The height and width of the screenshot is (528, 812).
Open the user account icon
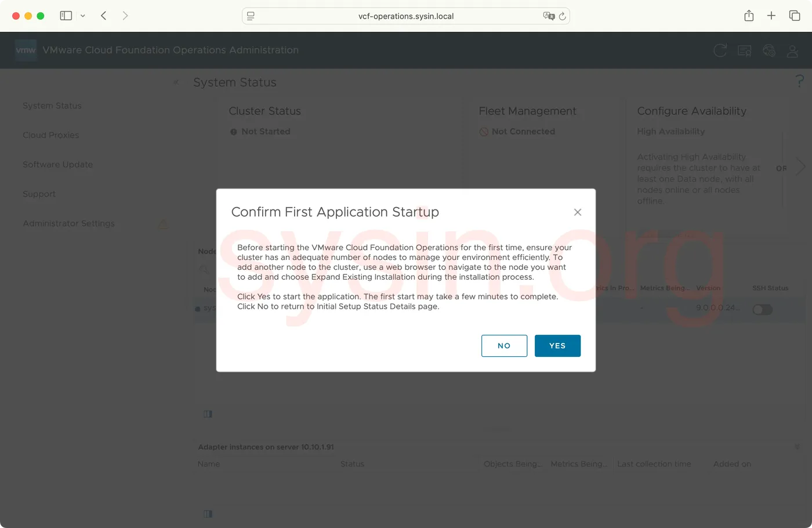792,51
